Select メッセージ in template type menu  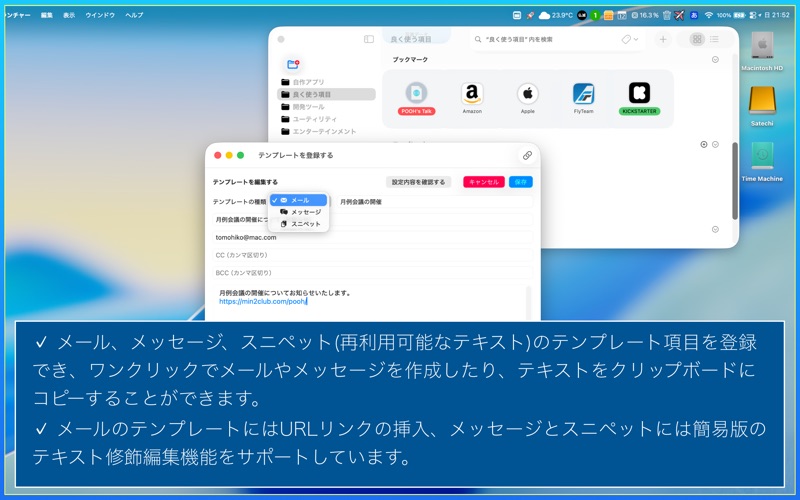tap(298, 212)
